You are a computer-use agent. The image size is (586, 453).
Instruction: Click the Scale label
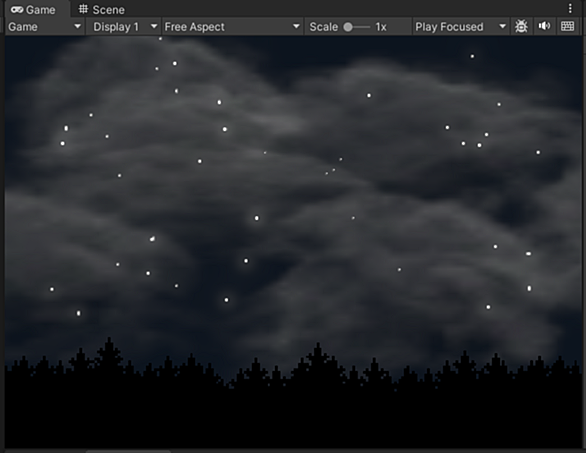324,27
